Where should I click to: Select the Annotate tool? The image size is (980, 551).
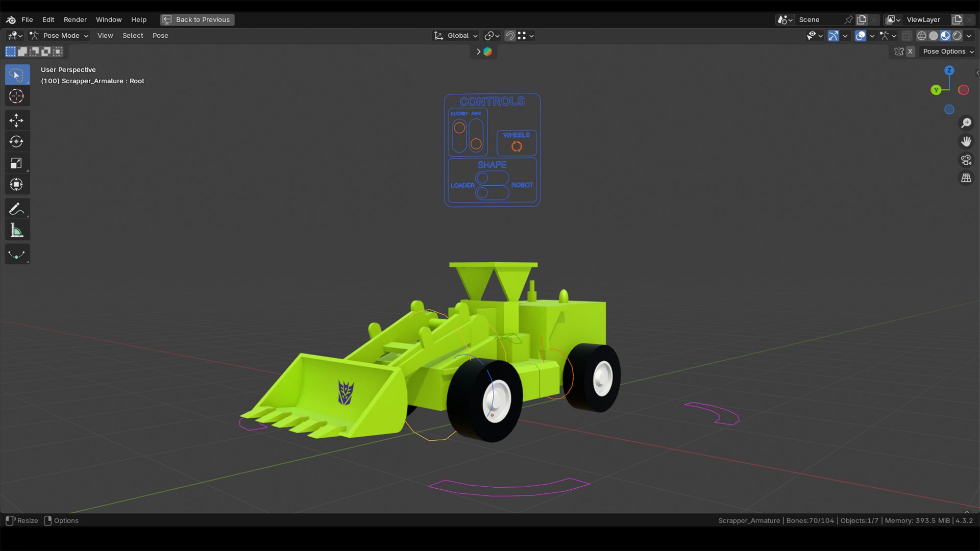click(x=17, y=209)
